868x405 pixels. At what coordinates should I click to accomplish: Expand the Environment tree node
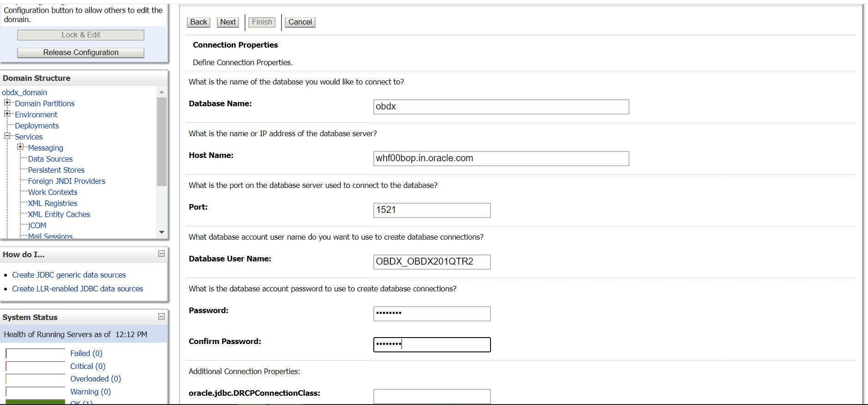tap(7, 114)
